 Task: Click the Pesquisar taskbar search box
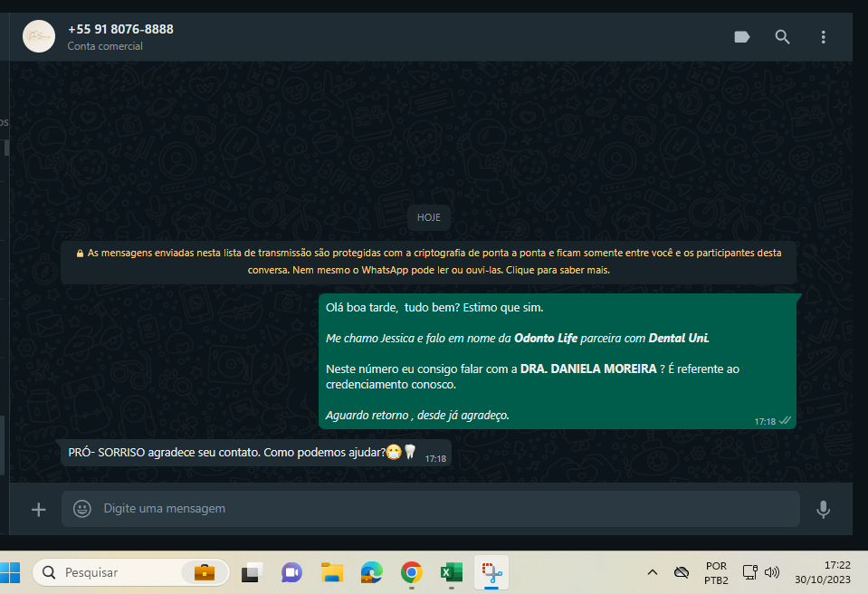pos(130,572)
